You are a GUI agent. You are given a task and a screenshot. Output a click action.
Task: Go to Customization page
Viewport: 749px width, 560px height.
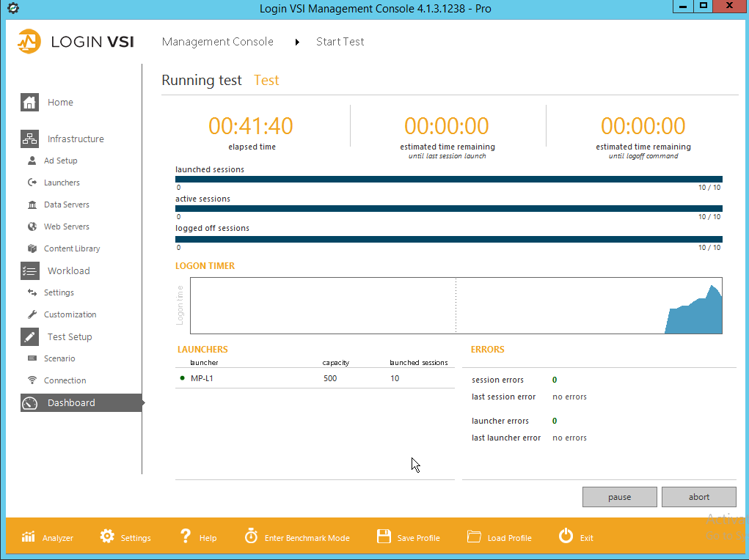70,314
